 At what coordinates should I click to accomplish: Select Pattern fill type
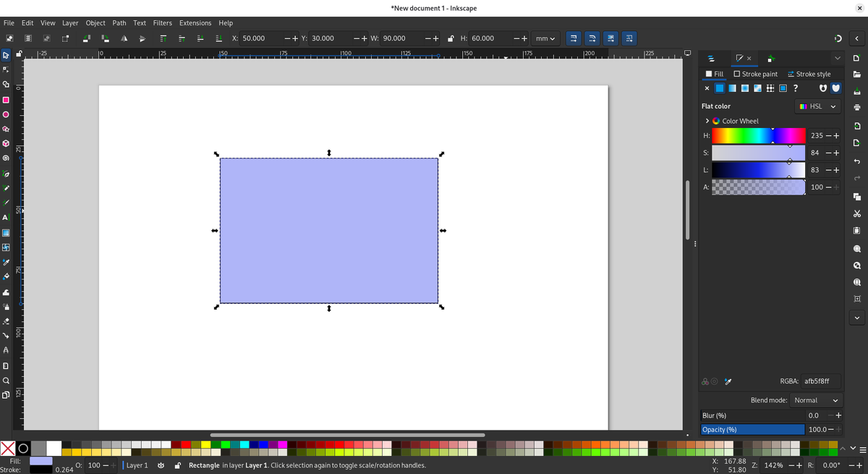pyautogui.click(x=770, y=88)
